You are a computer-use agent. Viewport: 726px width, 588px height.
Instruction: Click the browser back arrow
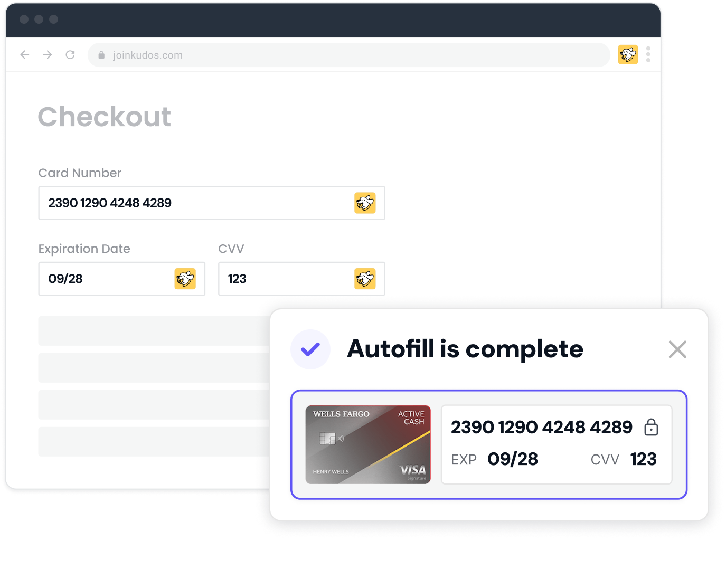coord(25,55)
